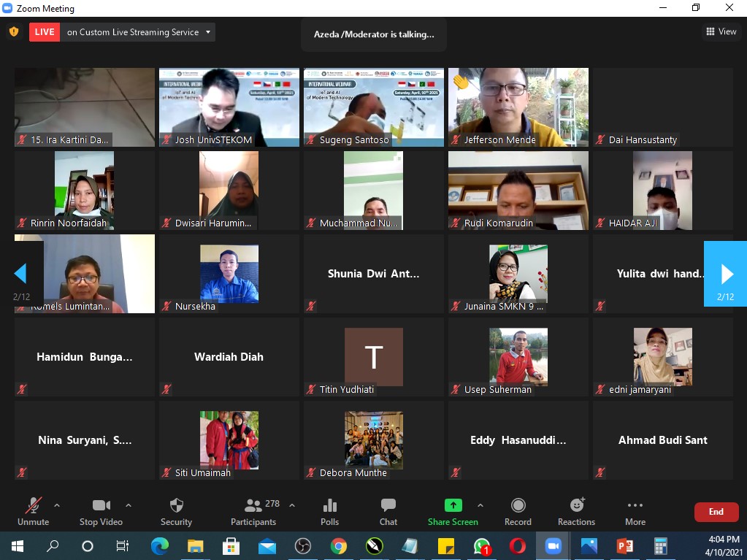
Task: Open the Live Streaming Service dropdown arrow
Action: (208, 32)
